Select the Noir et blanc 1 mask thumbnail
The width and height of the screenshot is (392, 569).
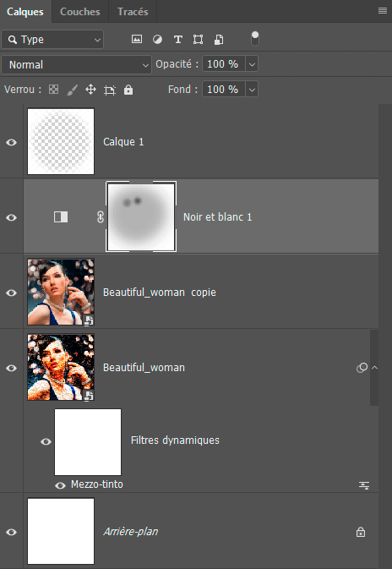141,216
